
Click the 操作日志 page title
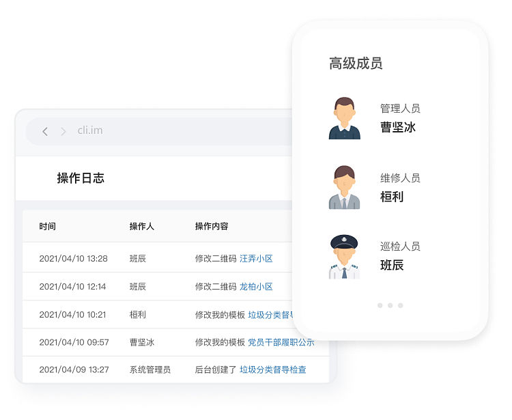tap(81, 178)
